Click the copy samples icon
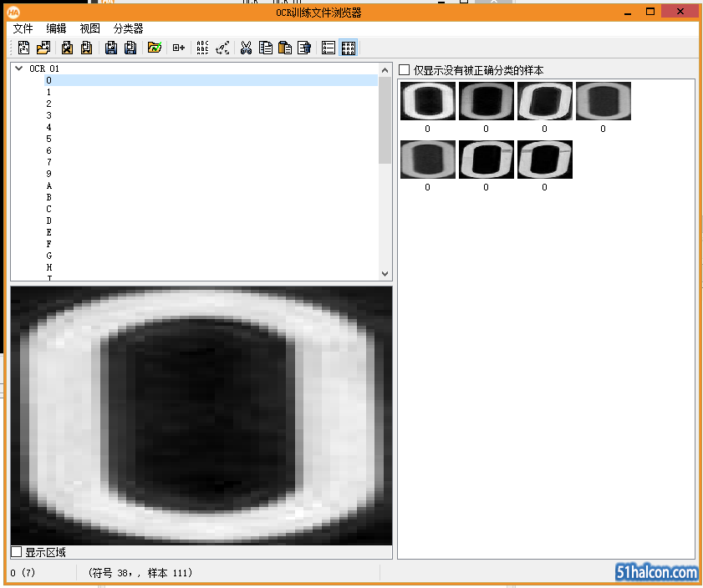703x588 pixels. (266, 48)
